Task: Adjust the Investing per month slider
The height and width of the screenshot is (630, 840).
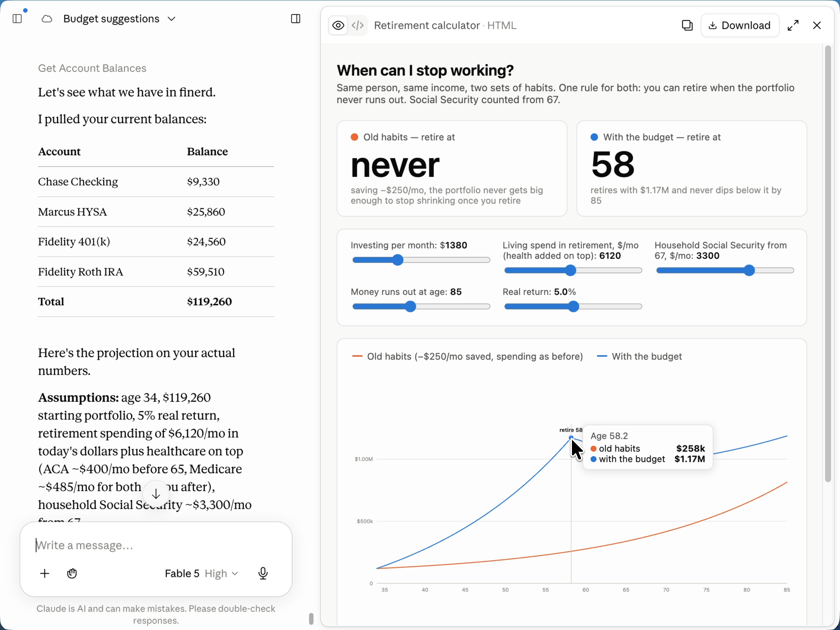Action: tap(421, 260)
